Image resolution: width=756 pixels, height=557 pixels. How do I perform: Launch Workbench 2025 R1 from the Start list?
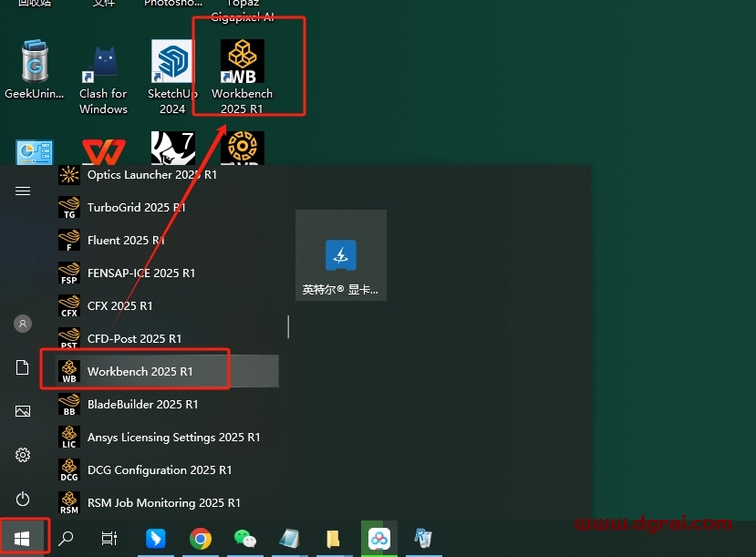click(167, 371)
